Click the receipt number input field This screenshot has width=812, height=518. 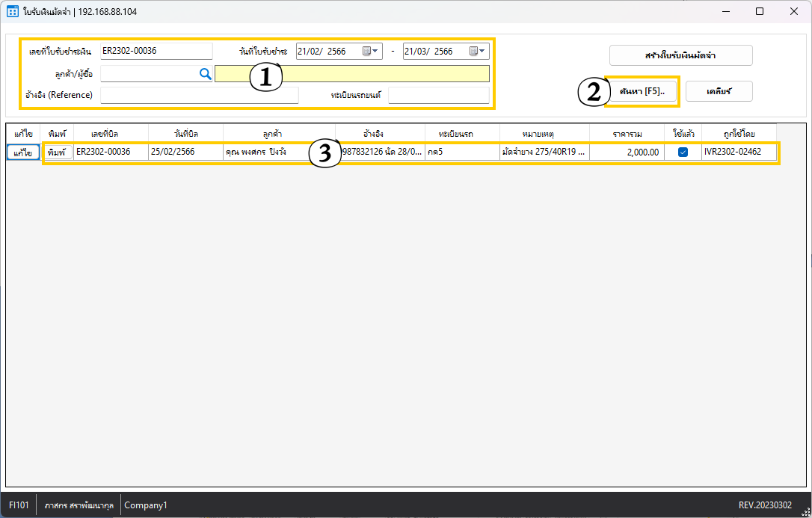(x=156, y=52)
